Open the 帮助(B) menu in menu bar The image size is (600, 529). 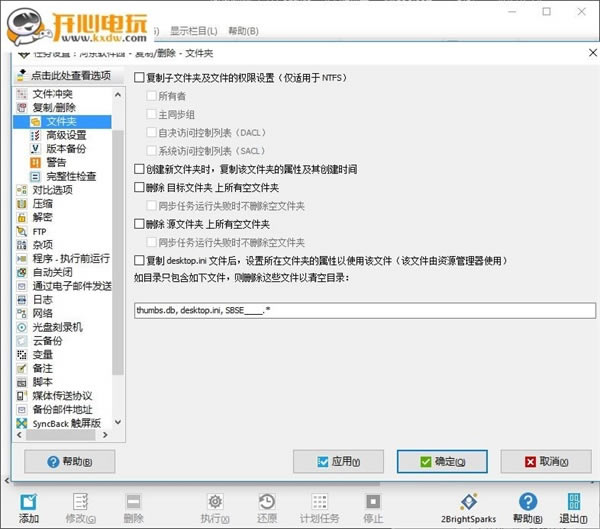coord(243,31)
